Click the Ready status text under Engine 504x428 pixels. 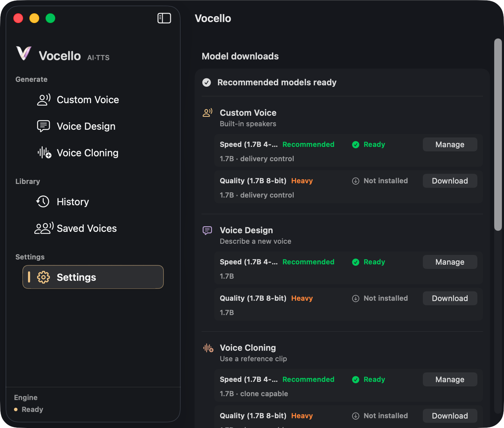pos(33,409)
